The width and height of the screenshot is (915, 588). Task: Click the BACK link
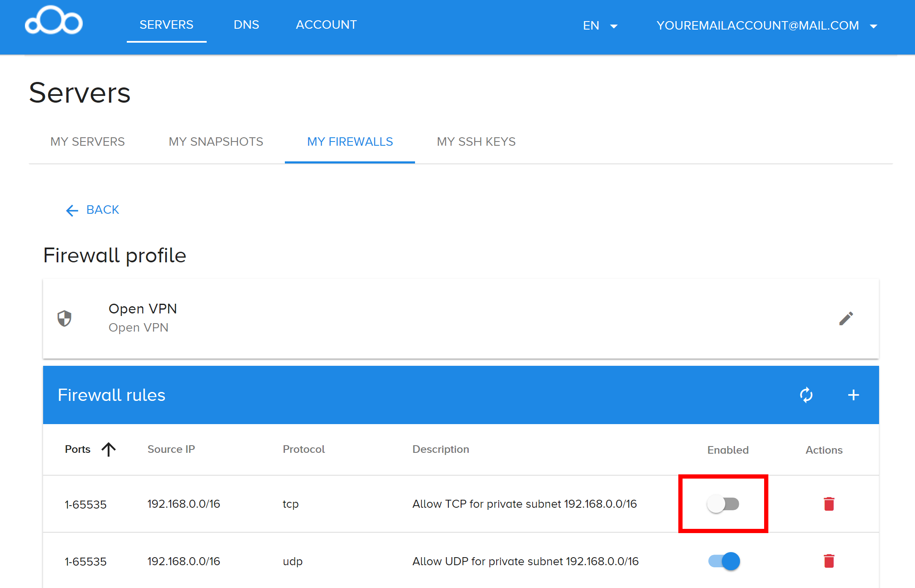[x=93, y=210]
